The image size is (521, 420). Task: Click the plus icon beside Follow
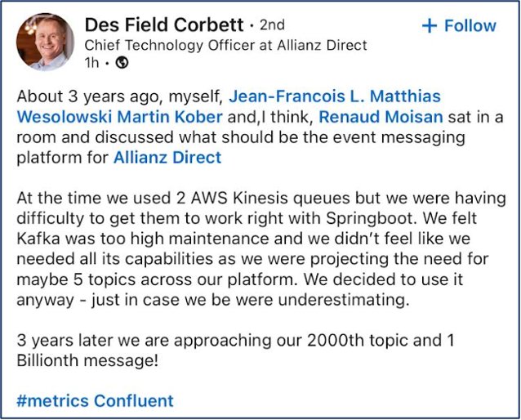[430, 26]
